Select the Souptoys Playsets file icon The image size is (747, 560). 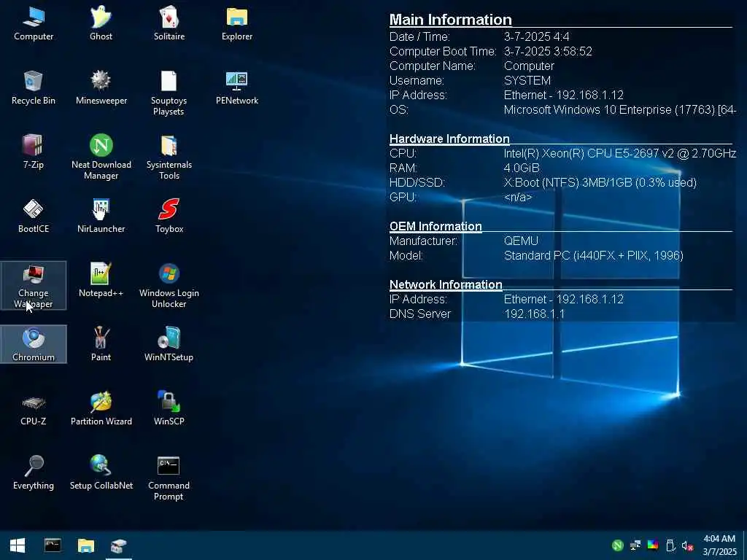click(x=169, y=93)
